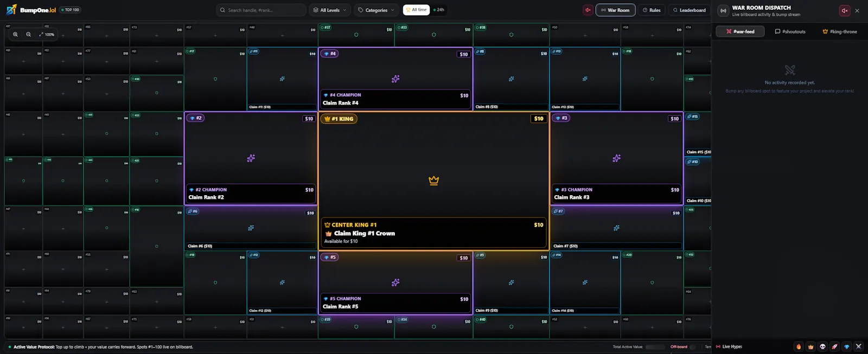Switch to the #king-throne tab
The image size is (868, 354).
click(840, 31)
